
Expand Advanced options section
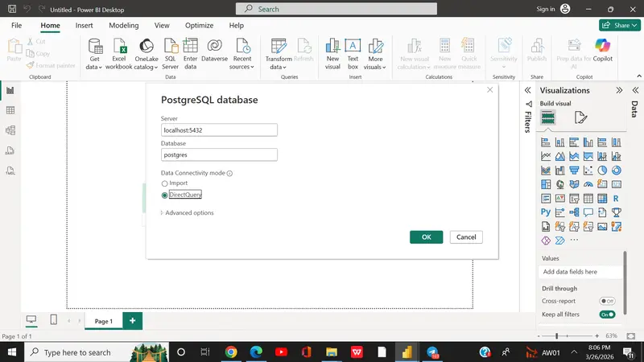tap(188, 212)
